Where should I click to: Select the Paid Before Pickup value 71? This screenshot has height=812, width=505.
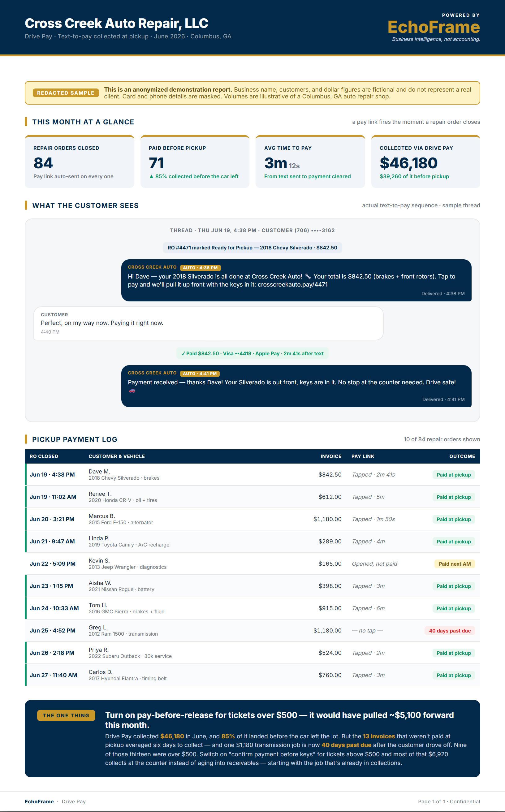tap(156, 163)
